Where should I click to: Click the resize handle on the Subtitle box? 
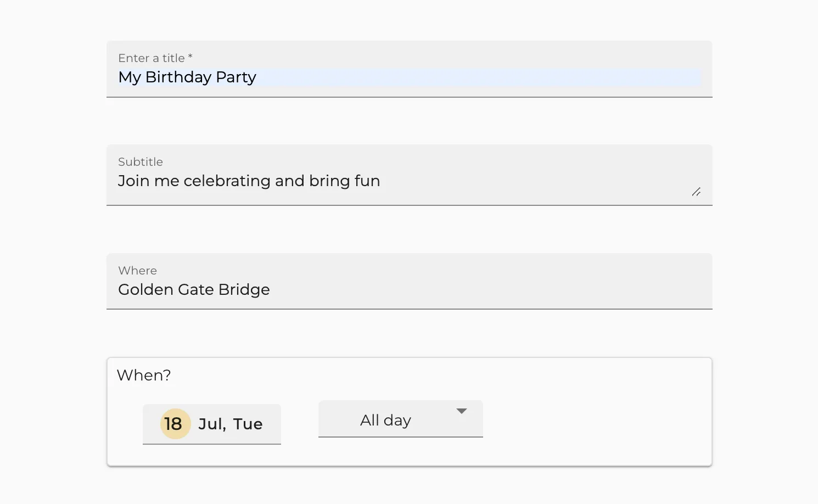click(x=696, y=192)
